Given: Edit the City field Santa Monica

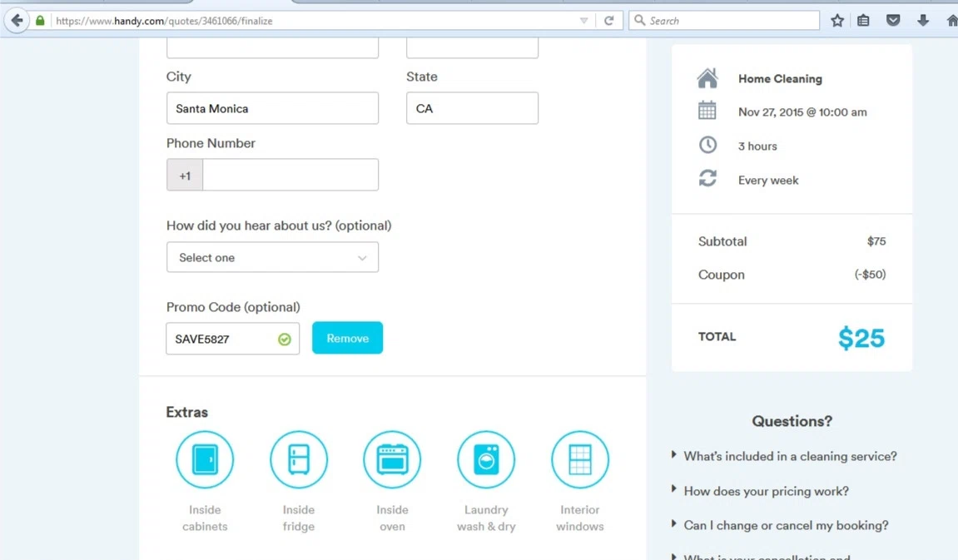Looking at the screenshot, I should click(272, 108).
